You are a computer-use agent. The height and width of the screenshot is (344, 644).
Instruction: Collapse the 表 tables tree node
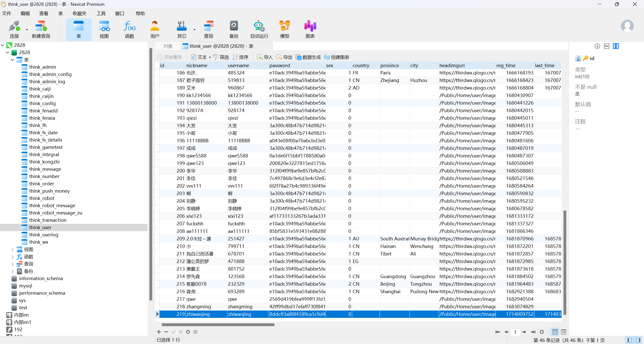tap(13, 60)
